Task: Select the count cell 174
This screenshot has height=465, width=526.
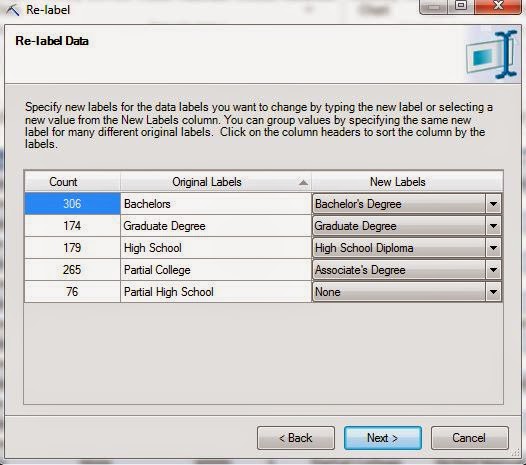Action: tap(72, 226)
